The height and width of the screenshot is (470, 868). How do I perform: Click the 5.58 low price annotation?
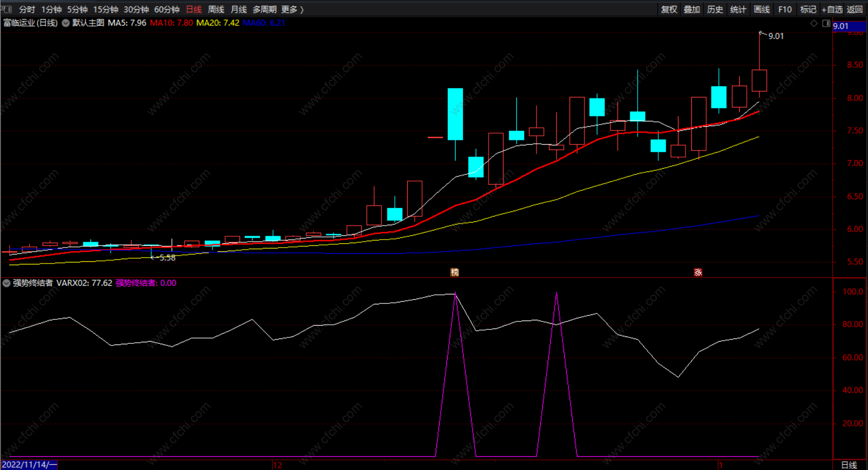pyautogui.click(x=168, y=258)
